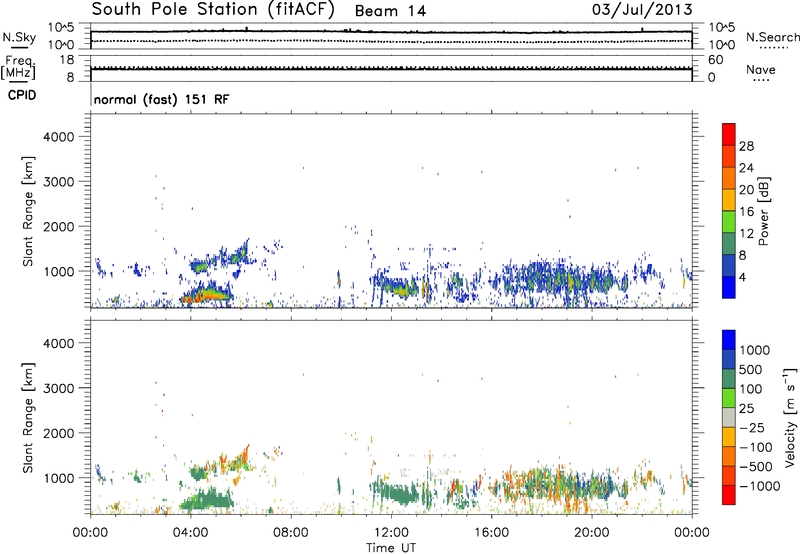This screenshot has width=800, height=554.
Task: Click the gray segment of velocity color bar
Action: (x=729, y=418)
